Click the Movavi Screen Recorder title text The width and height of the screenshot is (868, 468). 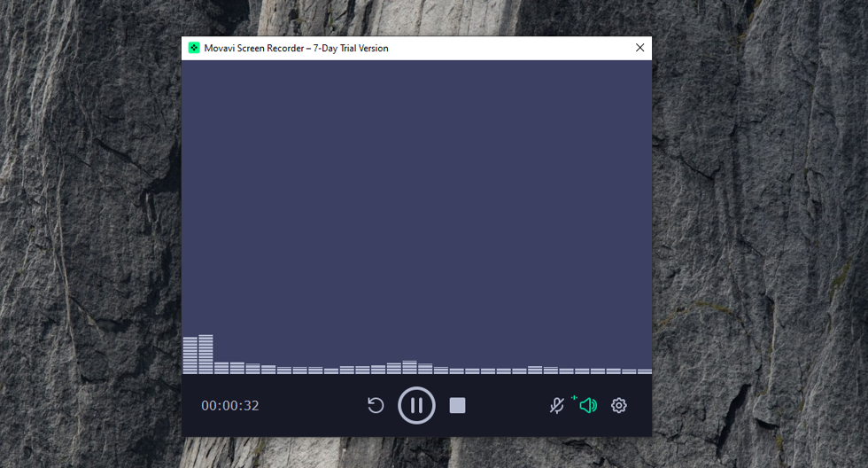(x=296, y=48)
